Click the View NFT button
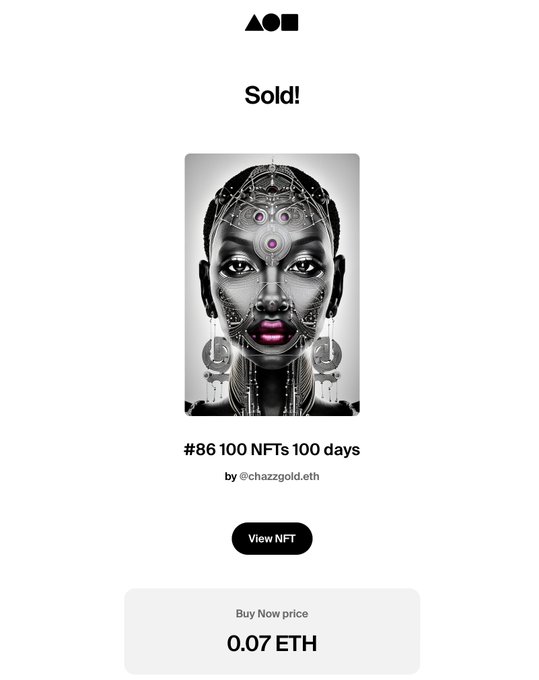539x680 pixels. tap(272, 538)
